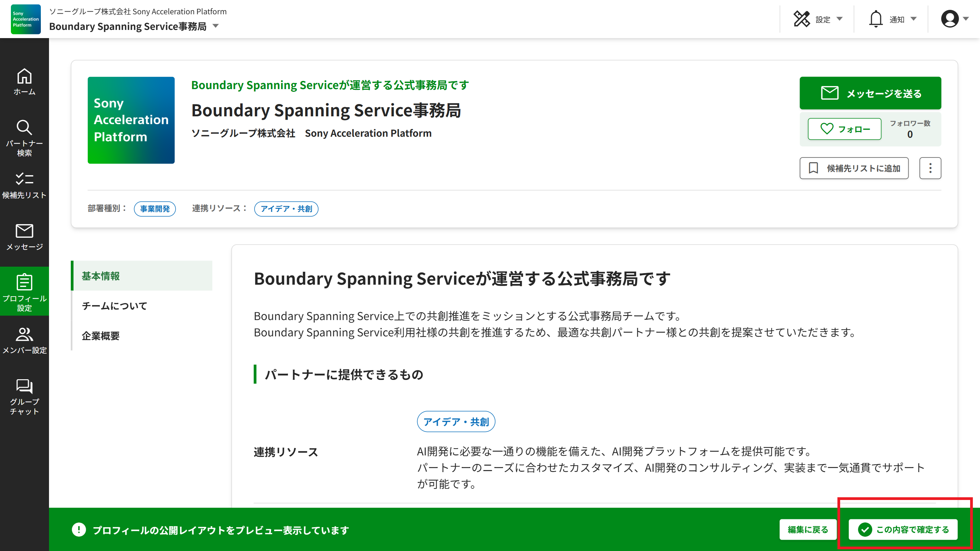Screen dimensions: 980x551
Task: Click the Send Message (メッセージを送る) button
Action: tap(870, 93)
